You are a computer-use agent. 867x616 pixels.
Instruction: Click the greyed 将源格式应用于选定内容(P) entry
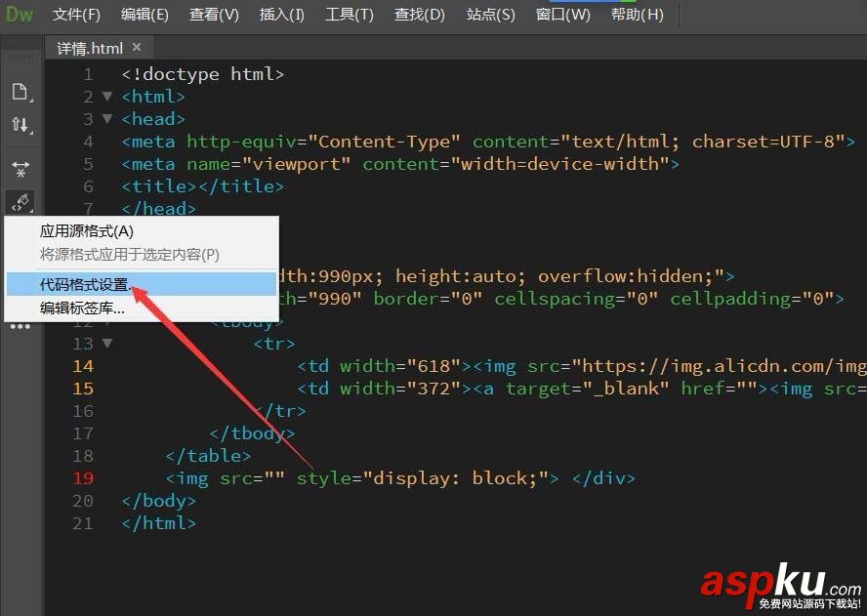tap(141, 255)
